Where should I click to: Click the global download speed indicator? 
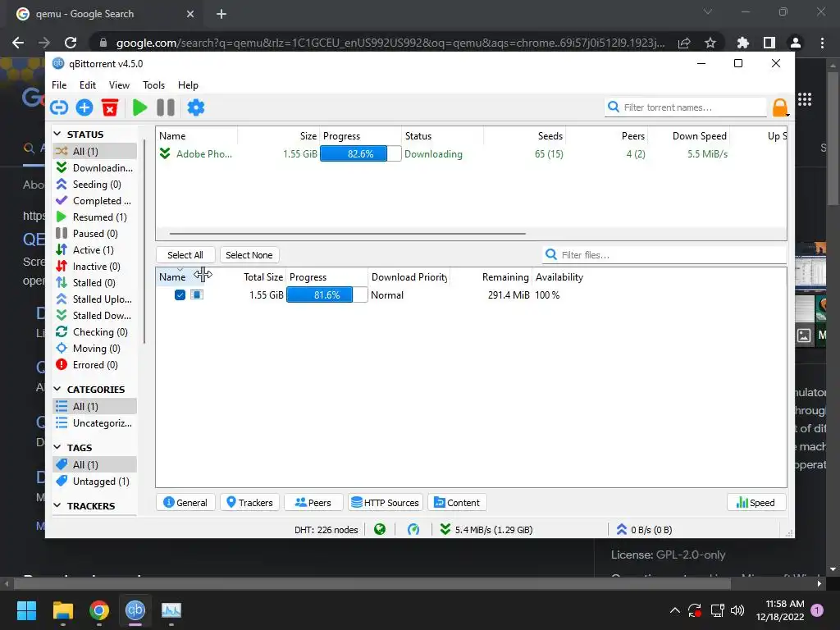pyautogui.click(x=486, y=530)
